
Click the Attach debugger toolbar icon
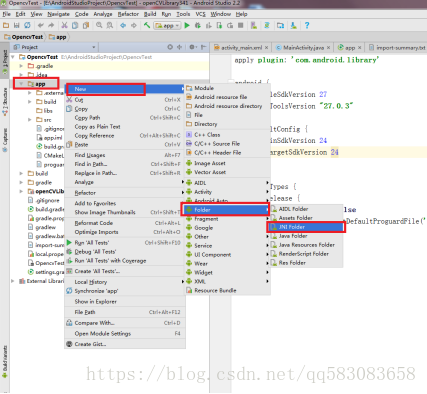(x=219, y=25)
